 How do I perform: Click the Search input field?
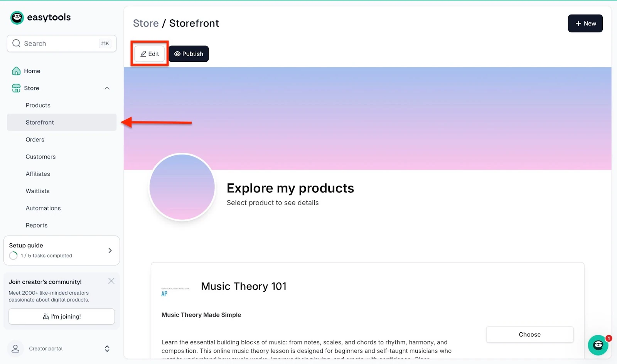click(62, 44)
